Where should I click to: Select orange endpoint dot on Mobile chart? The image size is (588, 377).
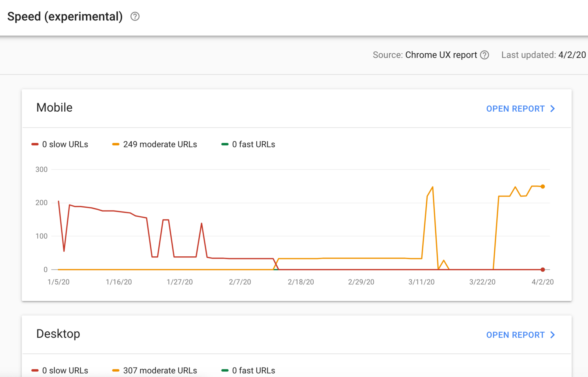[x=543, y=187]
